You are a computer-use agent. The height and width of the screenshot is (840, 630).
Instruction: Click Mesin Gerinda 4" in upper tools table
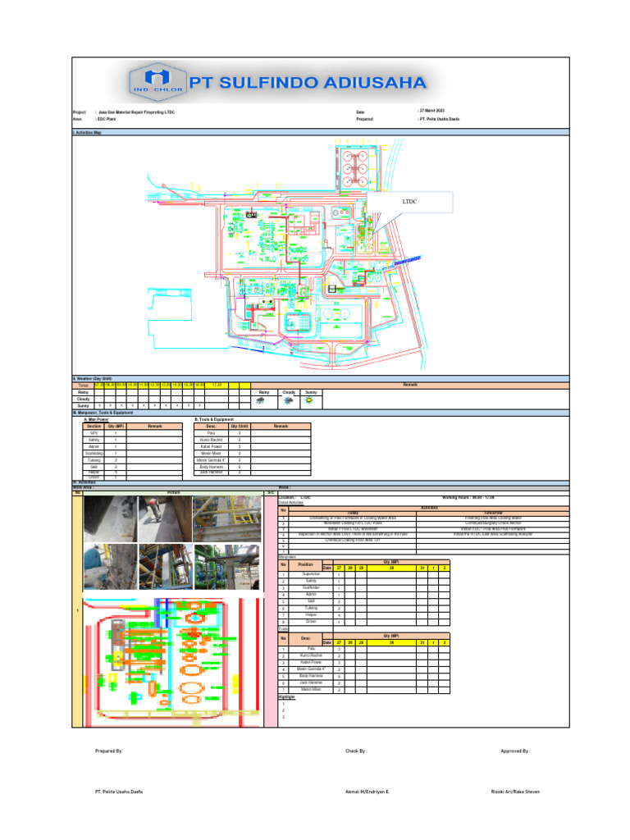pyautogui.click(x=211, y=460)
